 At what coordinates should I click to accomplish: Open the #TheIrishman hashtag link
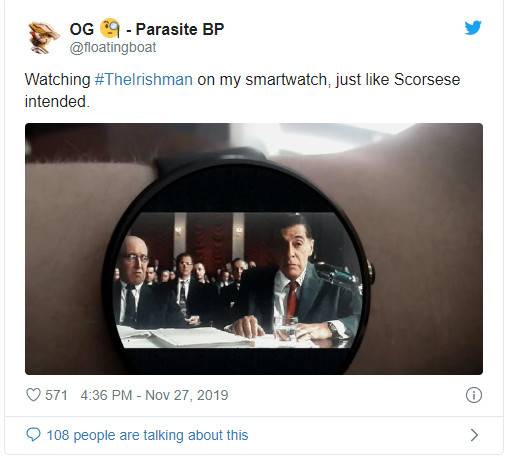pos(144,80)
